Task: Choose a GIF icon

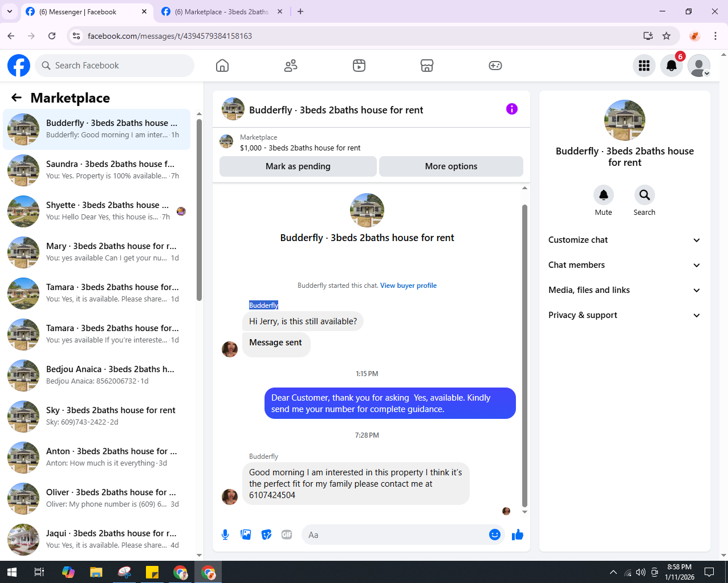Action: point(287,535)
